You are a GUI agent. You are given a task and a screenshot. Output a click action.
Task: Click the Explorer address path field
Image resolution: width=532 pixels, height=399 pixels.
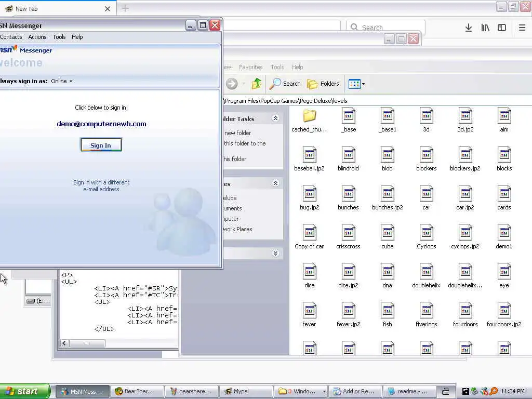(377, 101)
